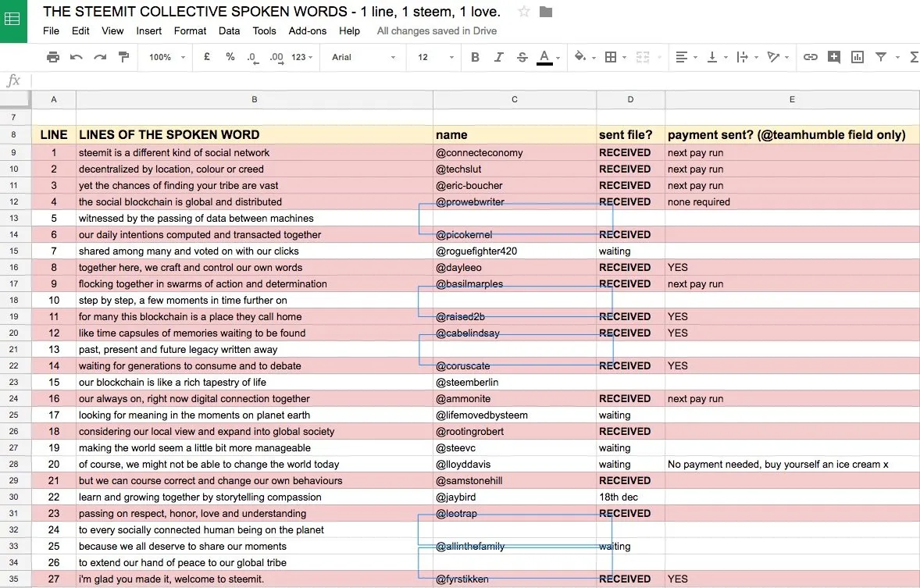The image size is (920, 588).
Task: Select the '18th dec' cell
Action: (x=630, y=497)
